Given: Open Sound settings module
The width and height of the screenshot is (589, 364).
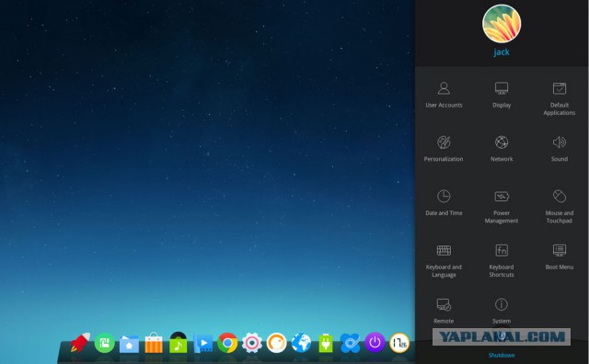Looking at the screenshot, I should tap(560, 149).
